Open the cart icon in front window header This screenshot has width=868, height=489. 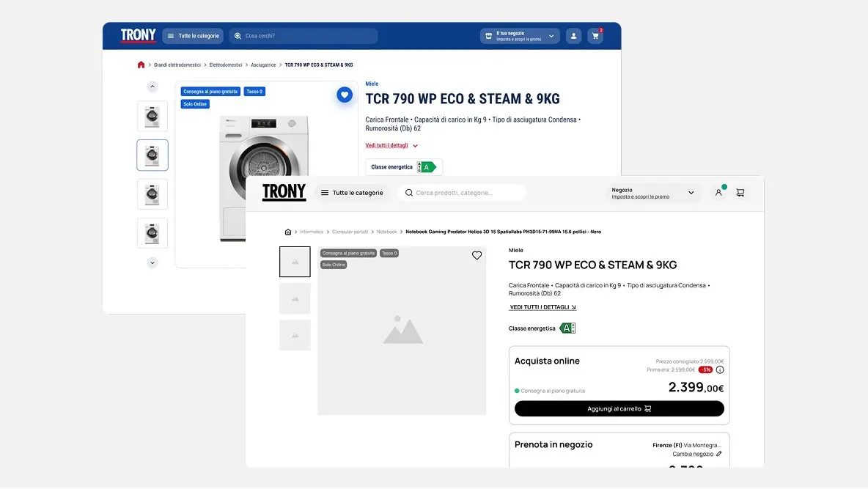coord(740,193)
